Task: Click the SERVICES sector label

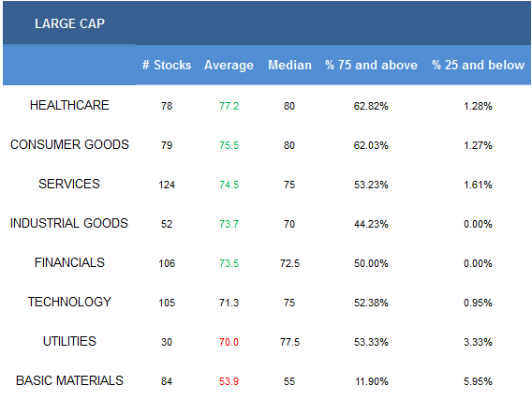Action: click(x=69, y=184)
